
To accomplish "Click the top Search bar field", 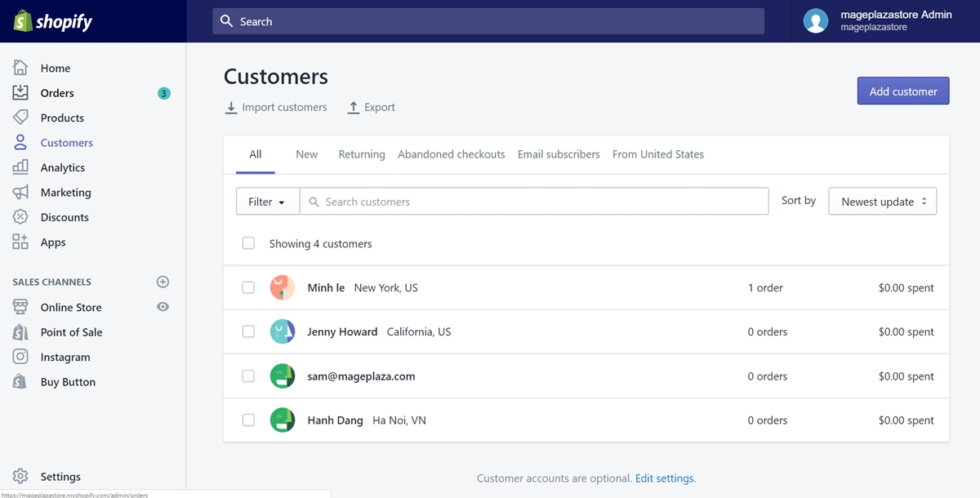I will click(488, 21).
